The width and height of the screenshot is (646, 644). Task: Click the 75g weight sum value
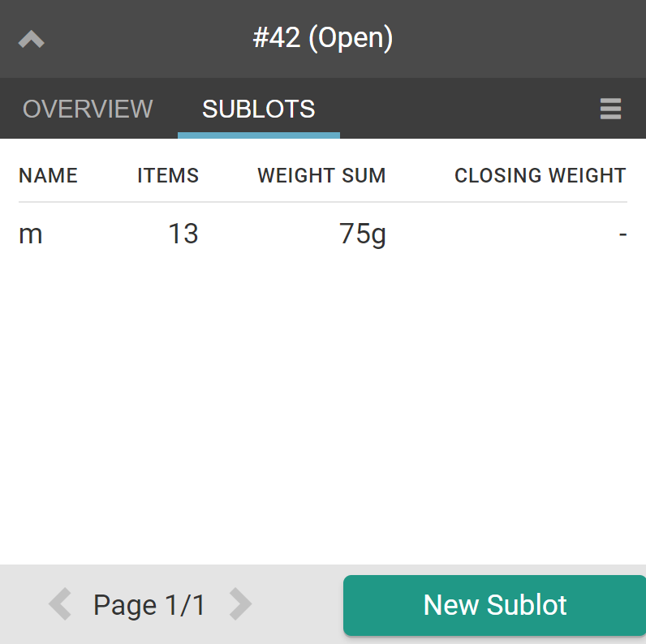[x=362, y=234]
